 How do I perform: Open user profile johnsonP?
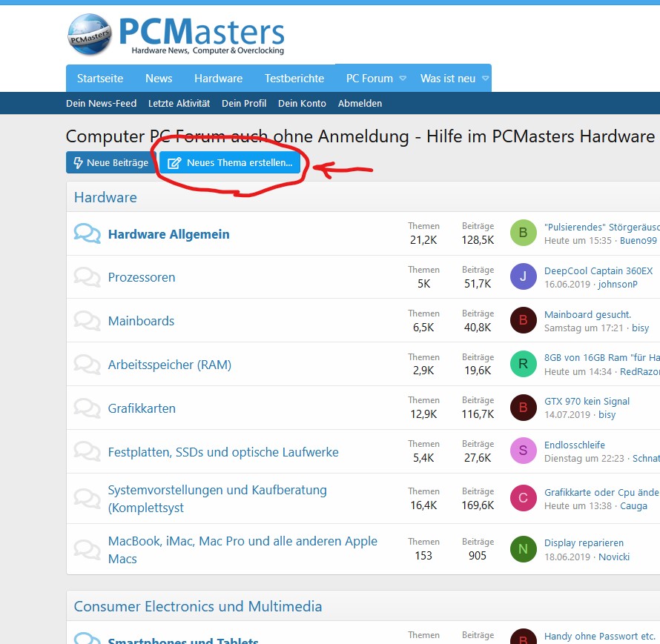pos(618,285)
